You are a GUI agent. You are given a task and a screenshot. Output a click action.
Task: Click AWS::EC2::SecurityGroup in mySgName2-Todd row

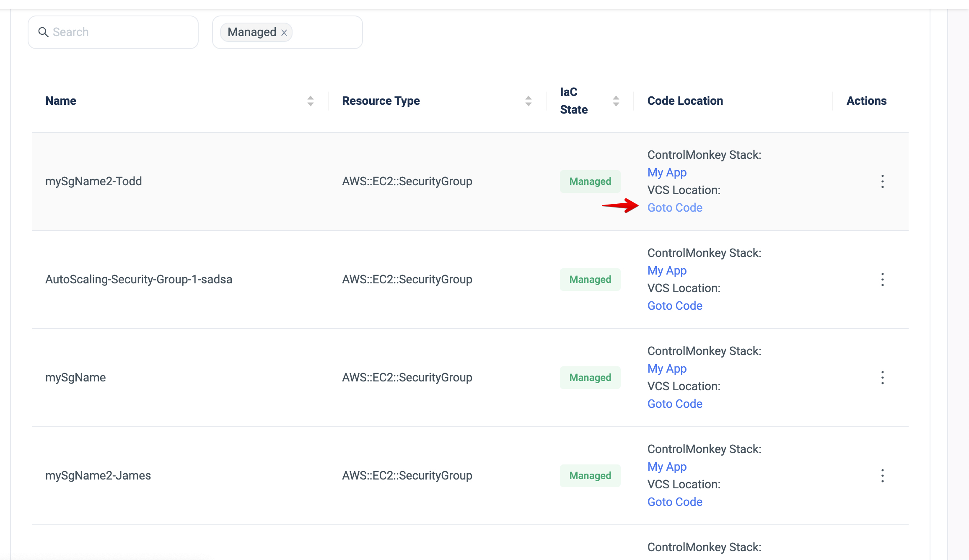(x=407, y=181)
